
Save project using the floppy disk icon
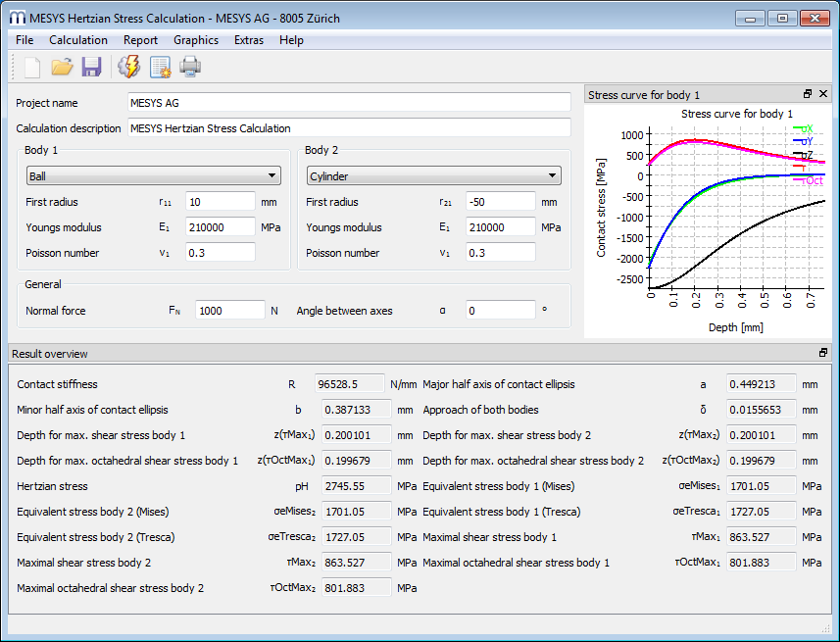point(91,67)
